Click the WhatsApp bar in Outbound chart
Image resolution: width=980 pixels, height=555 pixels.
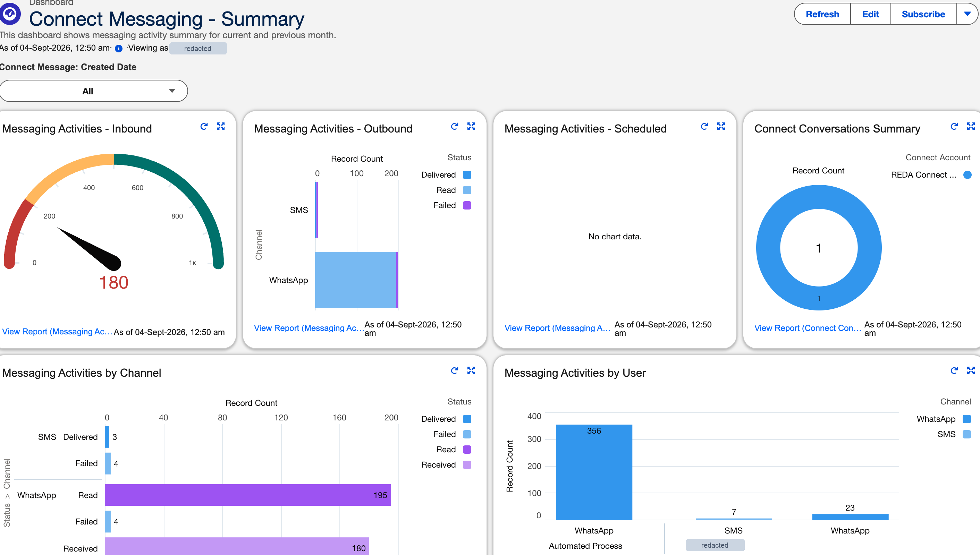(x=356, y=280)
